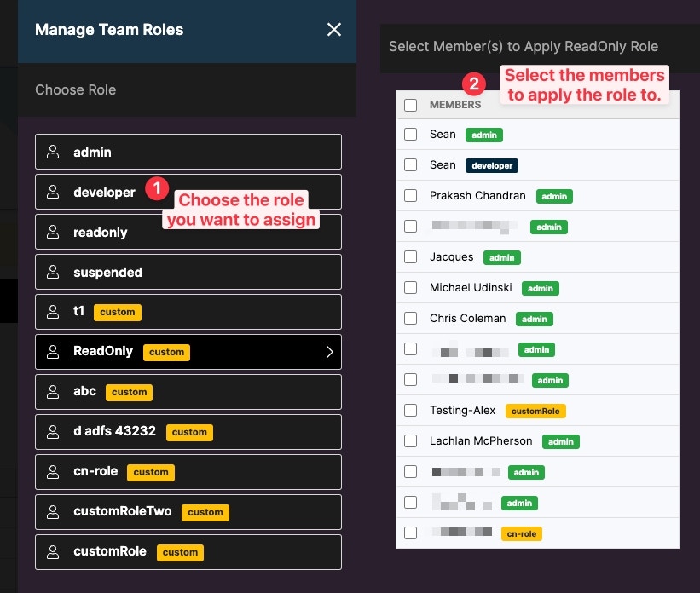The width and height of the screenshot is (700, 593).
Task: Click the MEMBERS column header
Action: tap(455, 105)
